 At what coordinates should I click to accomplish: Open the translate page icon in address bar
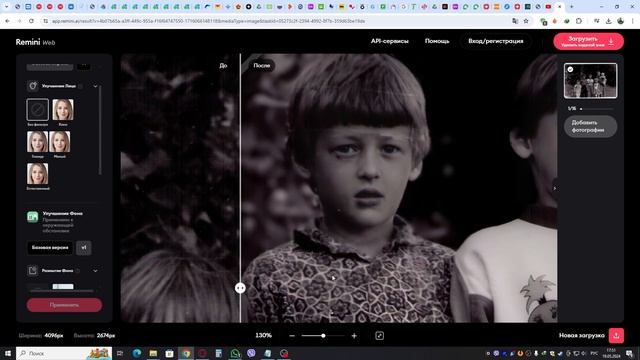(x=515, y=21)
